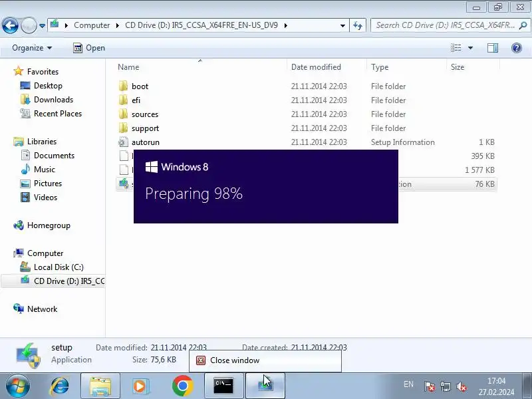This screenshot has height=399, width=532.
Task: Launch Internet Explorer from taskbar
Action: [60, 386]
